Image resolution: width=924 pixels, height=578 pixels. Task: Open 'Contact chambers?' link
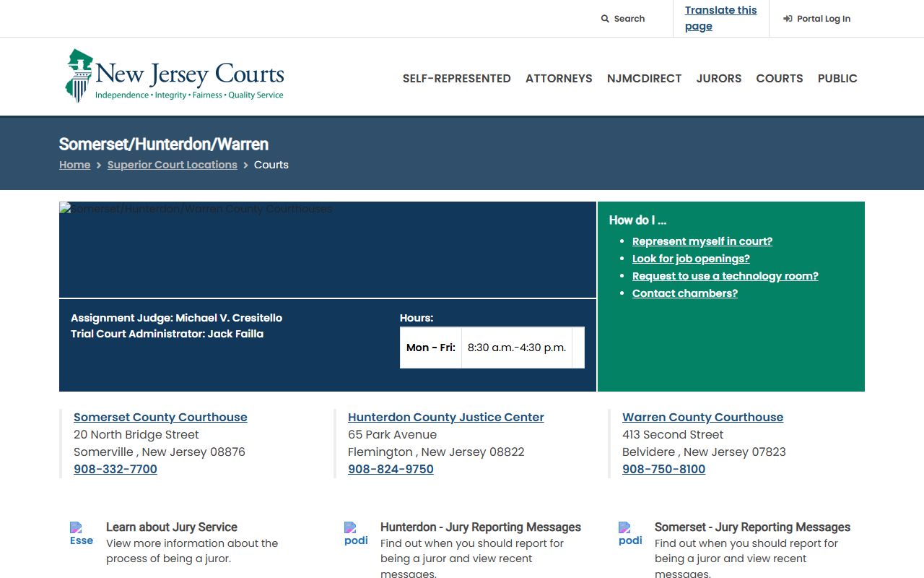pos(685,293)
